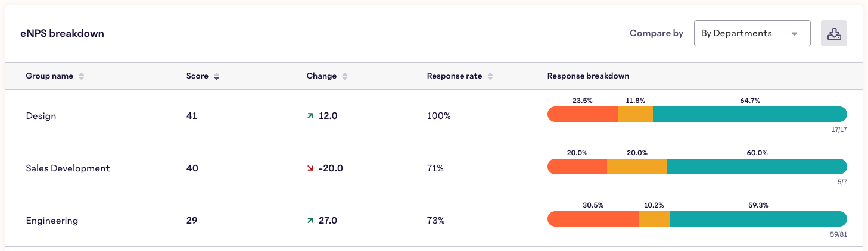Click Engineering's orange detractors bar segment
The height and width of the screenshot is (251, 868).
[593, 219]
